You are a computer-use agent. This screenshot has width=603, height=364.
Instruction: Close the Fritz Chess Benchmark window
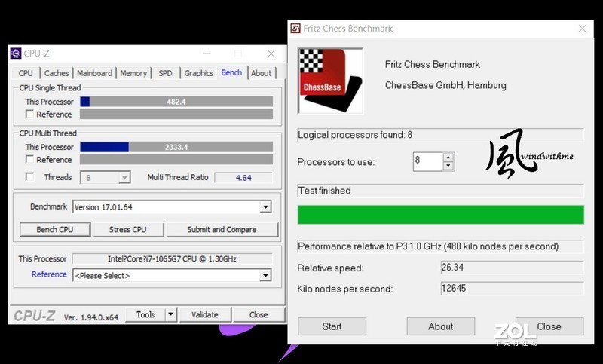[x=582, y=29]
